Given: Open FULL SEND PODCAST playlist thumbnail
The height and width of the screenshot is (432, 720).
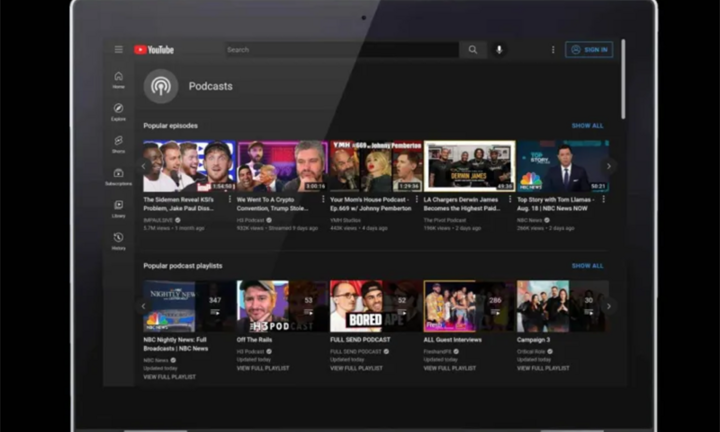Looking at the screenshot, I should coord(376,306).
